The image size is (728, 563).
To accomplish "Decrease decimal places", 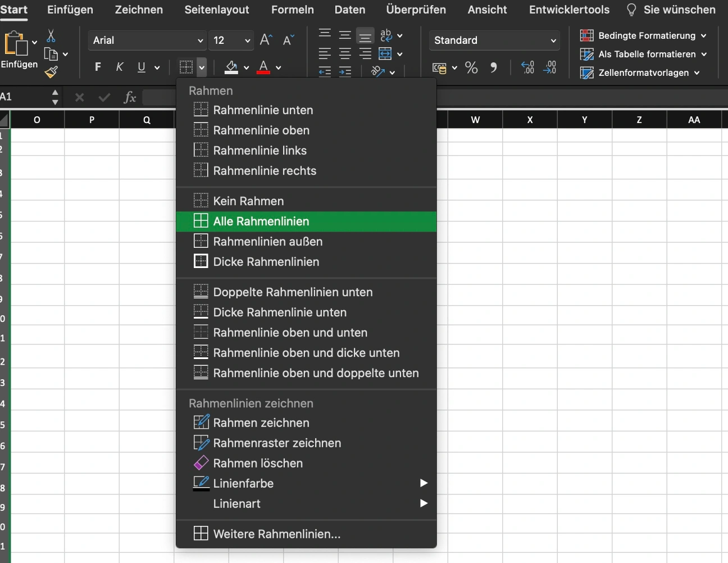I will pos(550,67).
